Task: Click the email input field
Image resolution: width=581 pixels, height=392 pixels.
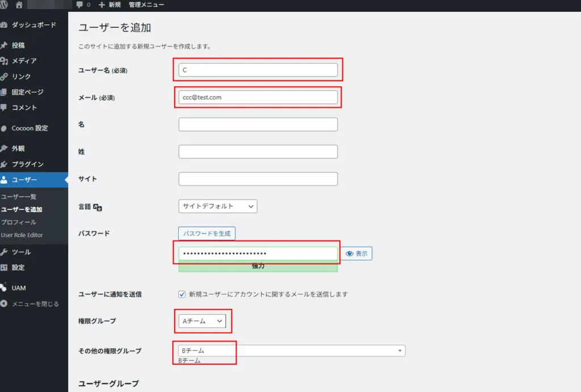Action: tap(258, 97)
